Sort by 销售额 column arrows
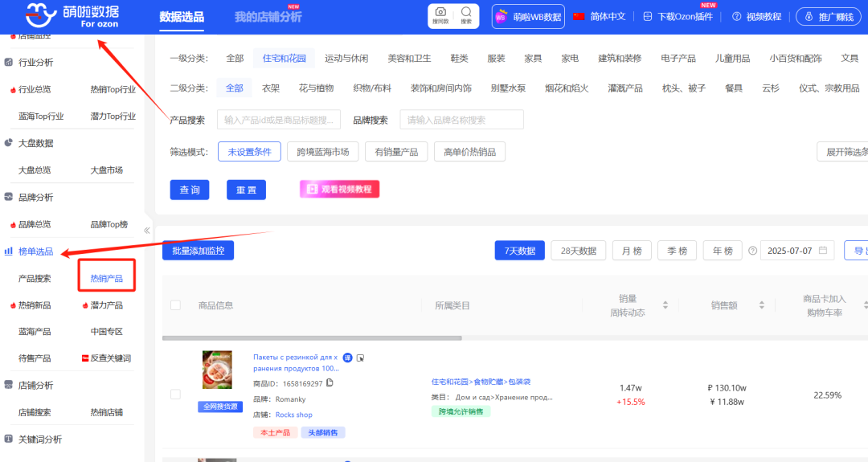 click(762, 305)
